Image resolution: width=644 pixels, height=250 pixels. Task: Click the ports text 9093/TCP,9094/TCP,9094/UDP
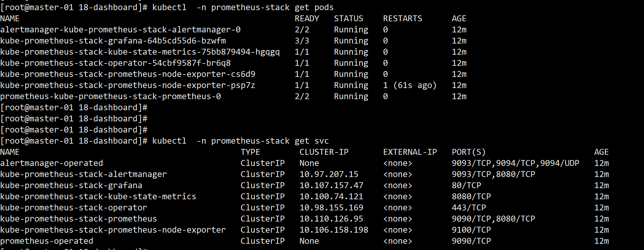click(x=516, y=163)
